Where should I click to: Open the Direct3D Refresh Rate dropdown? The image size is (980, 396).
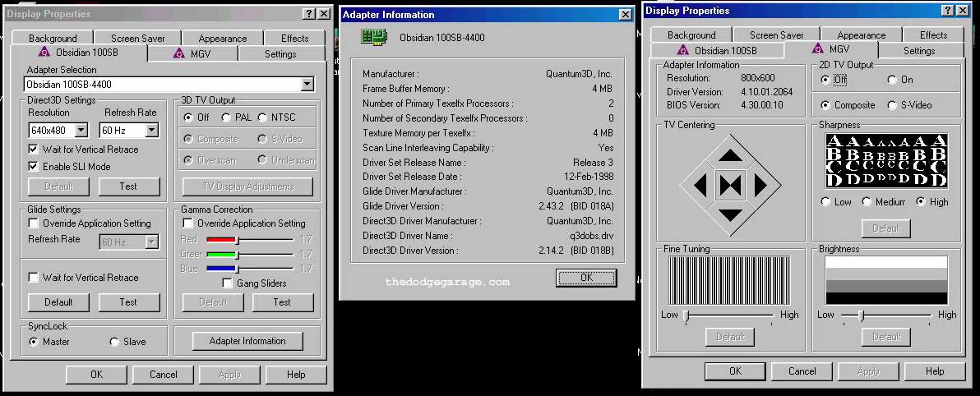151,131
